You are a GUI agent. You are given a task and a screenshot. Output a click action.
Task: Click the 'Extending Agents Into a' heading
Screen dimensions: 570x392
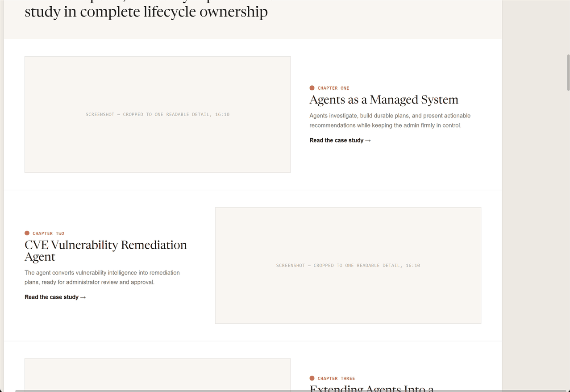pos(371,388)
